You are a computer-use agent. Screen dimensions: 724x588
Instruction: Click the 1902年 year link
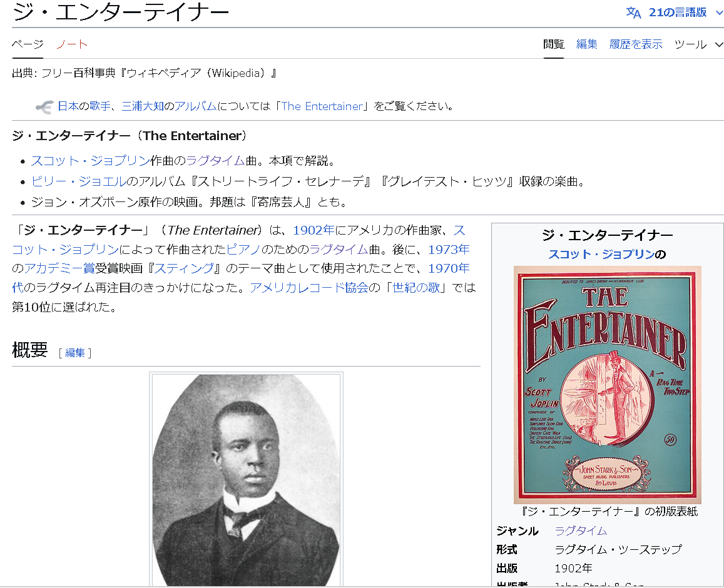click(x=314, y=230)
